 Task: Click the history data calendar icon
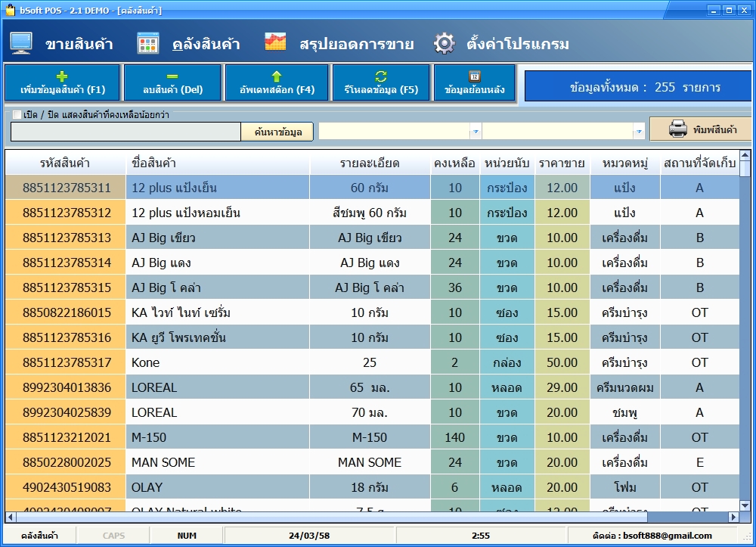[x=475, y=76]
